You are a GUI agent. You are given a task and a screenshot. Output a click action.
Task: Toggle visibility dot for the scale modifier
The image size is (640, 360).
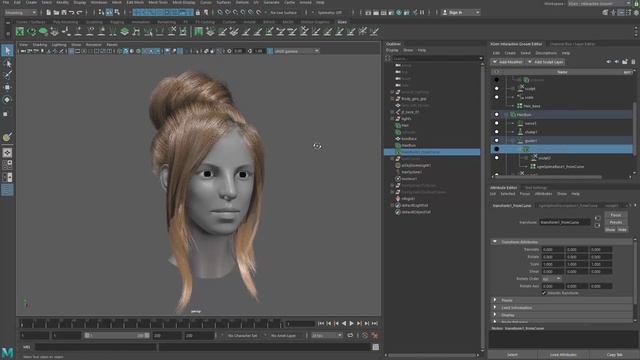pyautogui.click(x=497, y=97)
